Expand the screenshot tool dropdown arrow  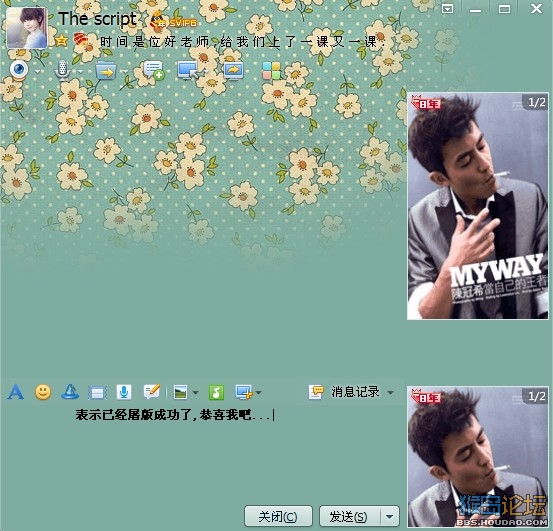click(259, 392)
